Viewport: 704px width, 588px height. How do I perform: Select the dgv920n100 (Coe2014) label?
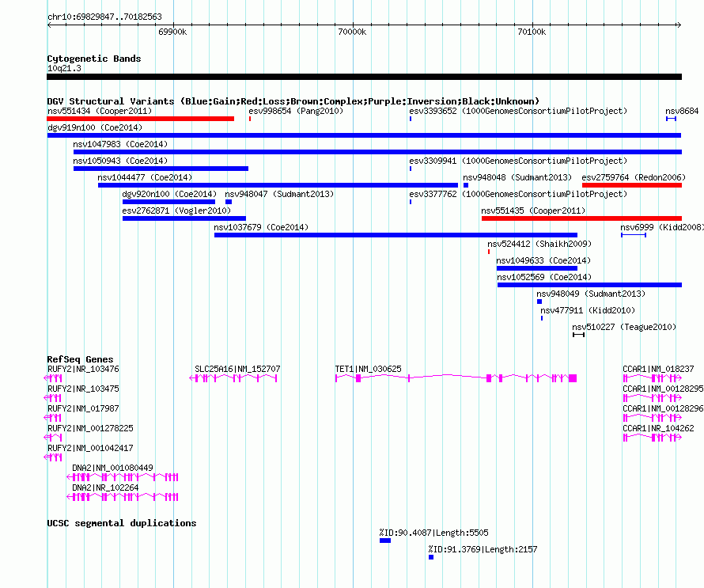pos(169,194)
